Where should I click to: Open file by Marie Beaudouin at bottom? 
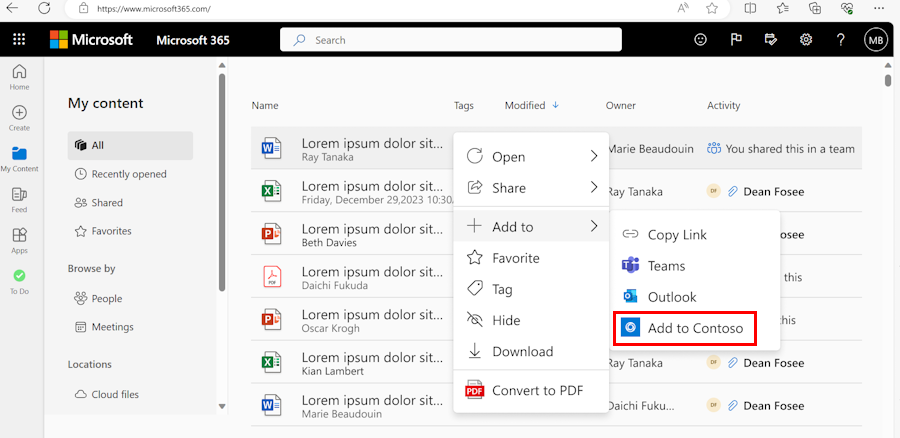tap(373, 406)
